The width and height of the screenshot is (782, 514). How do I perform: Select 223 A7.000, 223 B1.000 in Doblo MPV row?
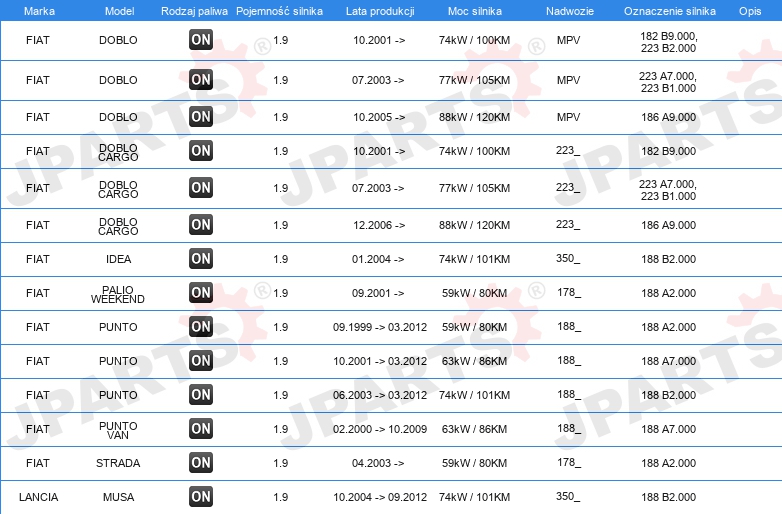tap(668, 82)
